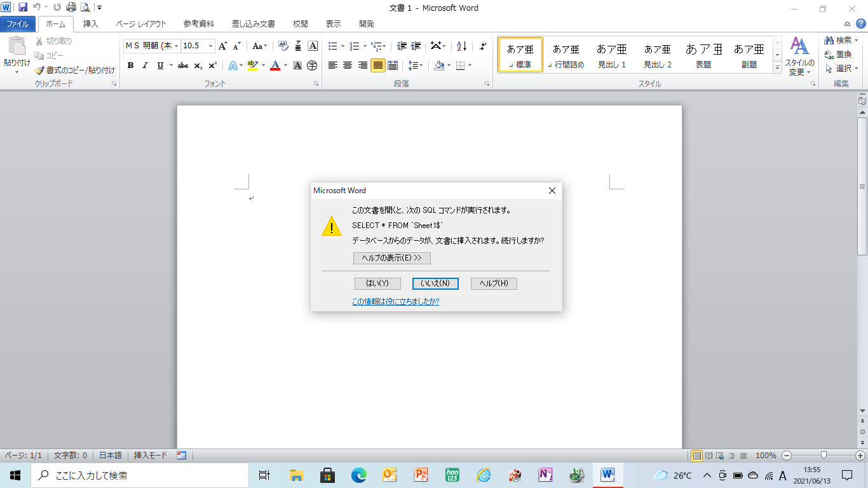Switch to Full Screen Reading view in status bar

pyautogui.click(x=709, y=456)
